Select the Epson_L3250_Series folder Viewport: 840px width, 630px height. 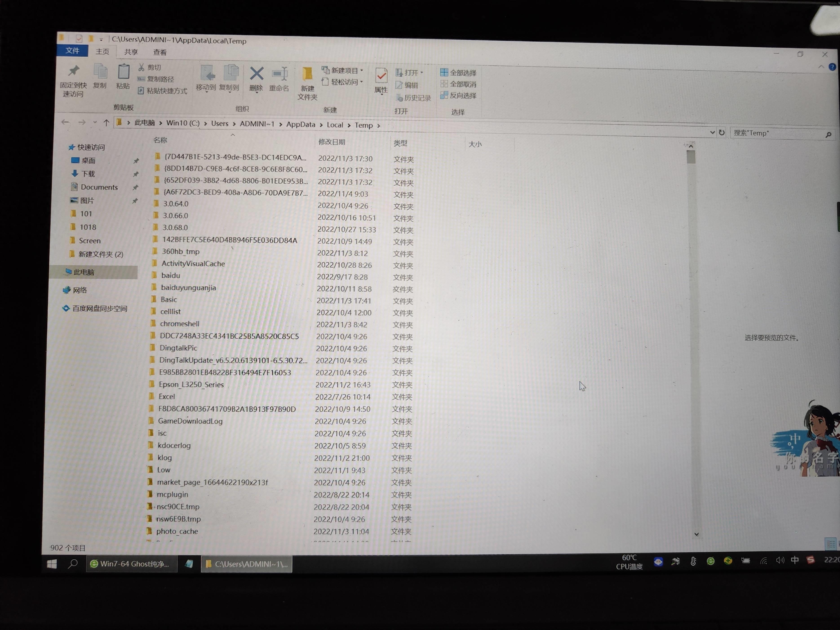tap(191, 385)
